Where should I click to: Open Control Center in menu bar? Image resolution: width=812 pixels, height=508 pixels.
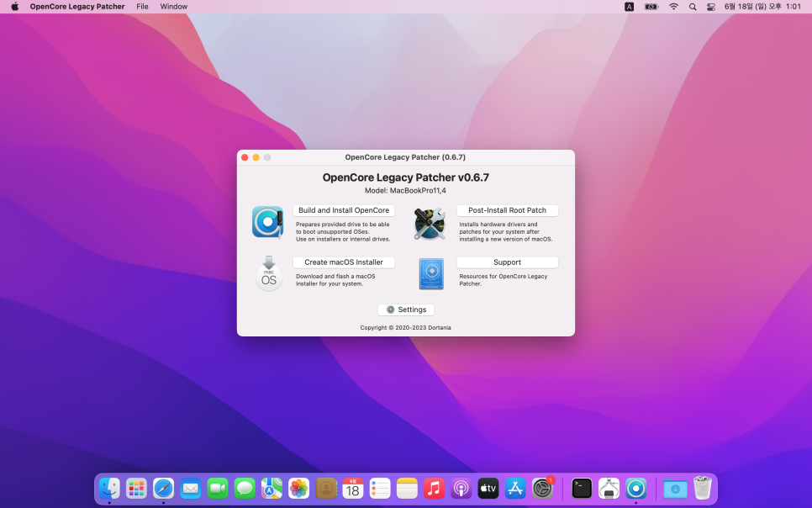(x=711, y=7)
